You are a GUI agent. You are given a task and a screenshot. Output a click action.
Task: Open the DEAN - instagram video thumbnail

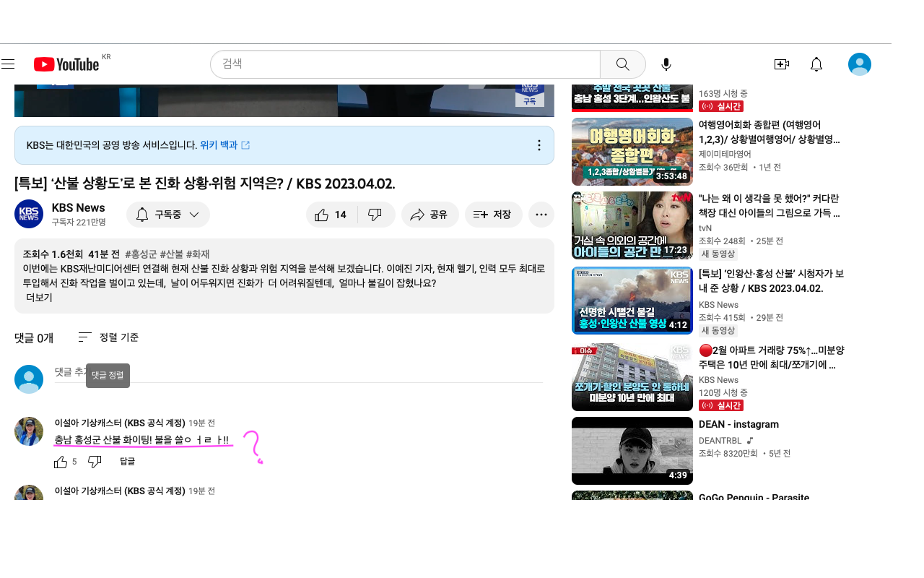(632, 451)
